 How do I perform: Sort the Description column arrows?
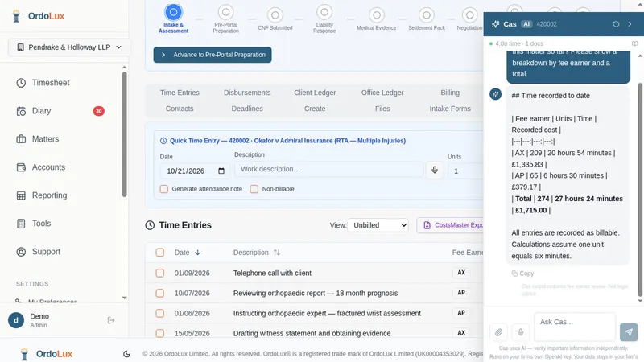(x=277, y=253)
